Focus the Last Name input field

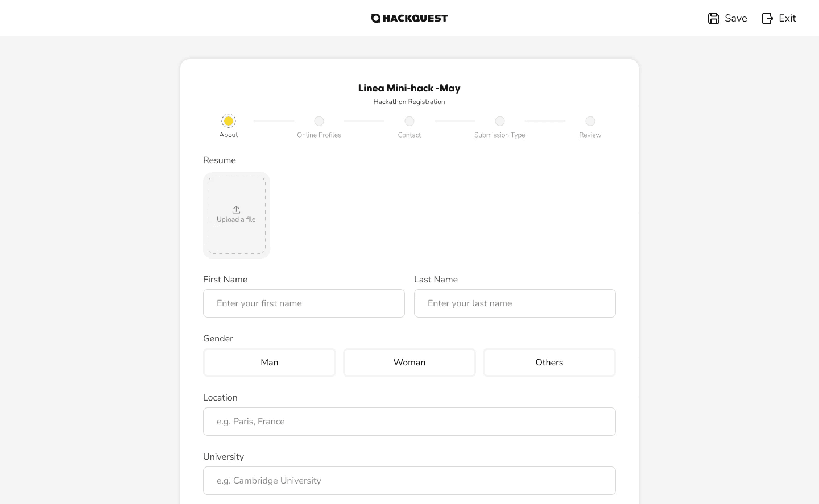(x=515, y=303)
